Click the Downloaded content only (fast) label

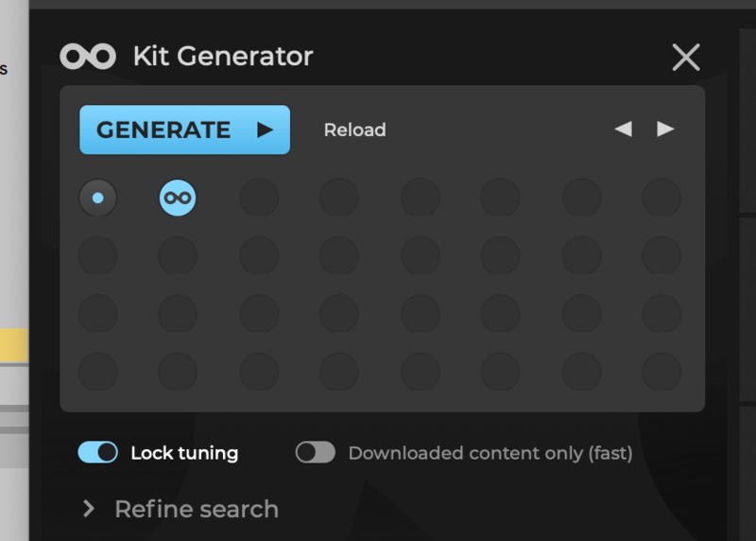click(490, 453)
